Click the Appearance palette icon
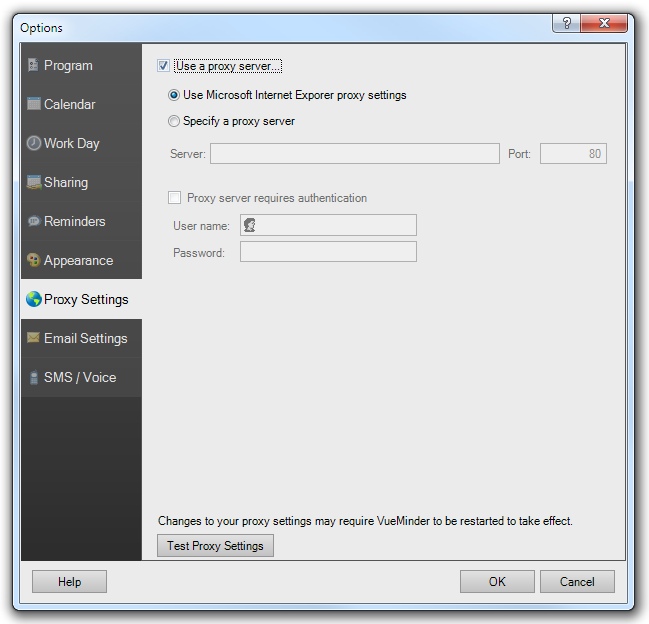649x624 pixels. point(33,260)
